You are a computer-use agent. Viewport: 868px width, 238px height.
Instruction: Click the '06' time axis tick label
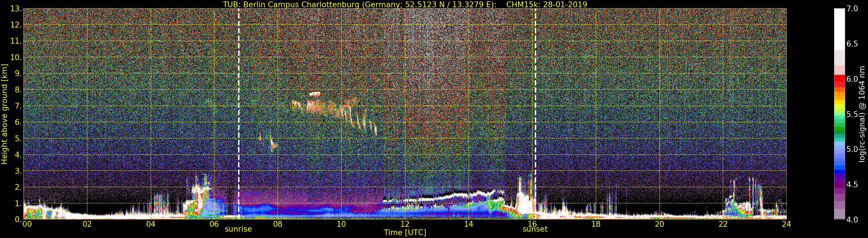[214, 224]
